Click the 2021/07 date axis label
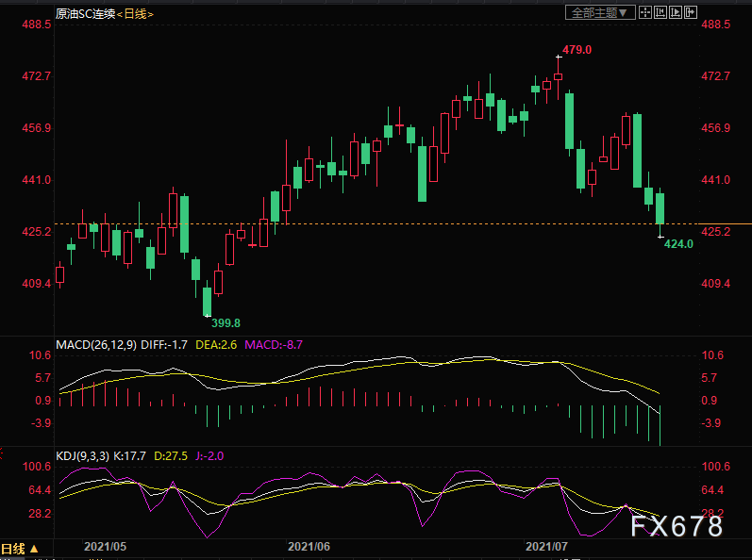This screenshot has width=752, height=560. pos(546,547)
